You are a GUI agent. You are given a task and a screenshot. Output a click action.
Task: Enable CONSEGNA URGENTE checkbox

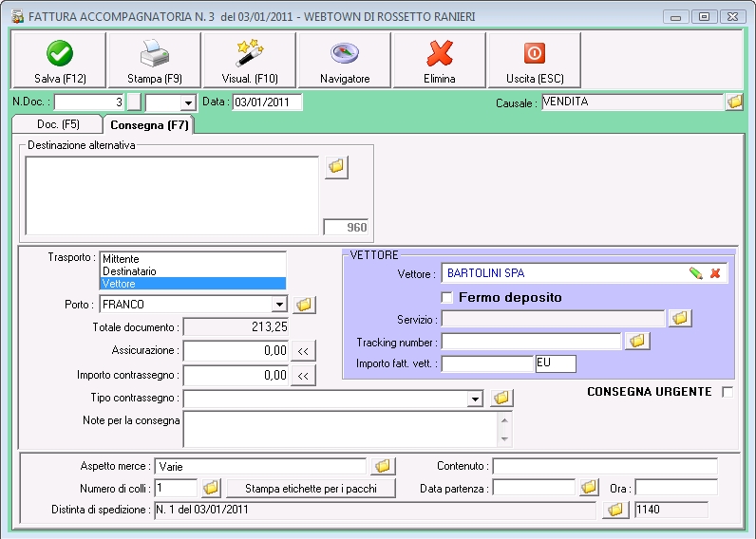[x=728, y=392]
